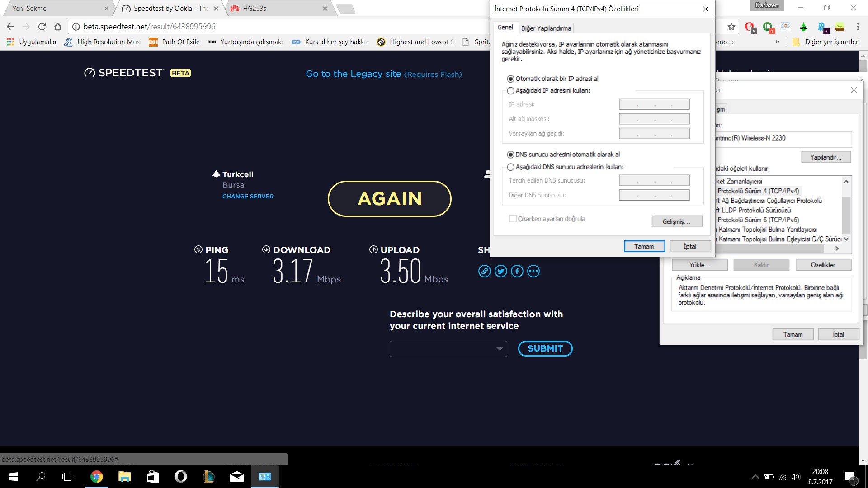
Task: Select 'Aşağıdaki IP adresini kullan'
Action: 549,91
